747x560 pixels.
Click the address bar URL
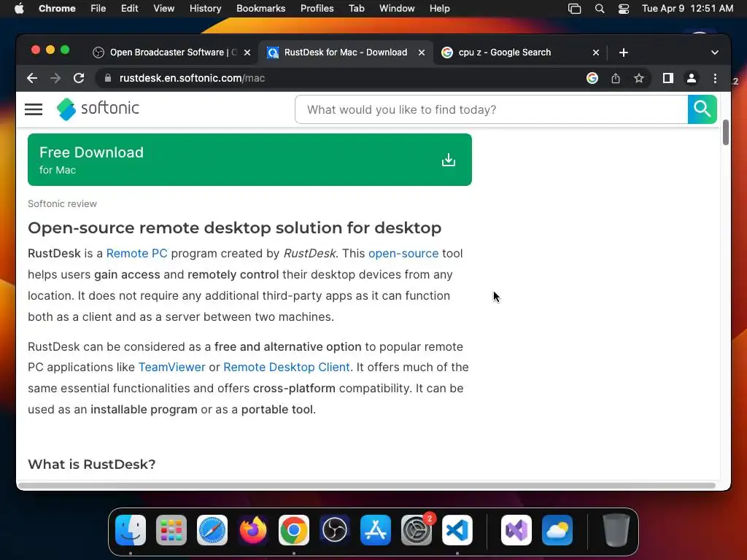[192, 78]
